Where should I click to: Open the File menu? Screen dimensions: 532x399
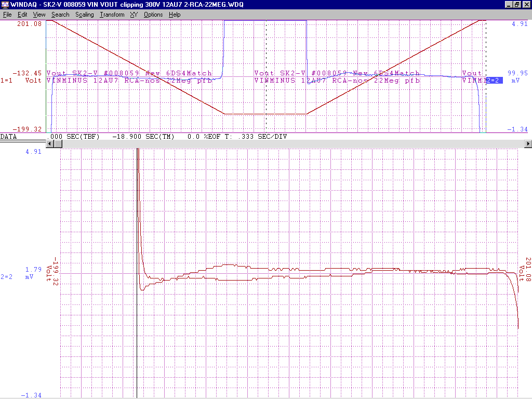(x=7, y=15)
